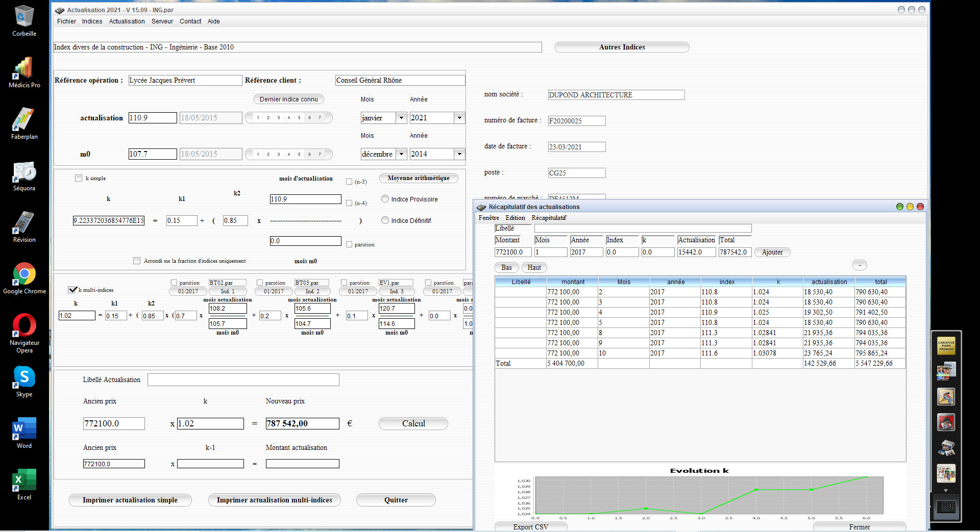Image resolution: width=980 pixels, height=532 pixels.
Task: Click the Libellé Actualisation input field
Action: tap(243, 379)
